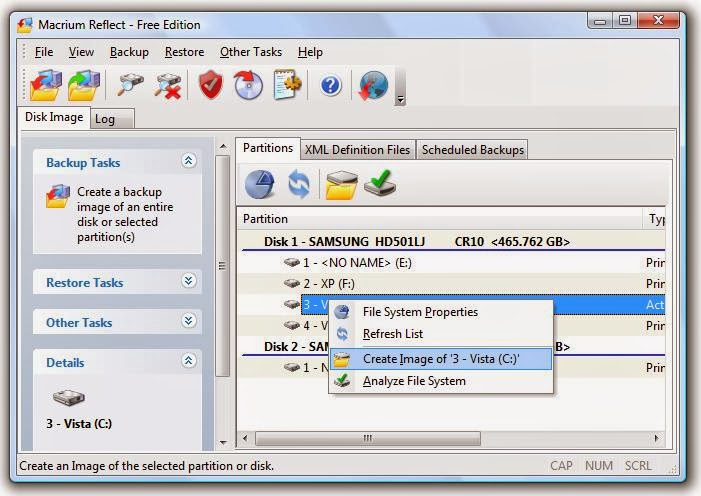701x496 pixels.
Task: Open the Help menu
Action: tap(310, 52)
